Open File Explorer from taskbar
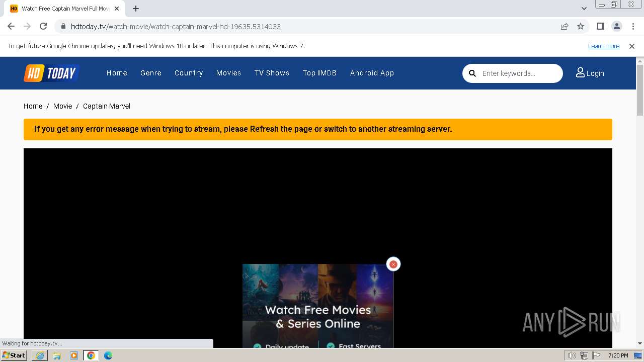The image size is (644, 362). [57, 355]
